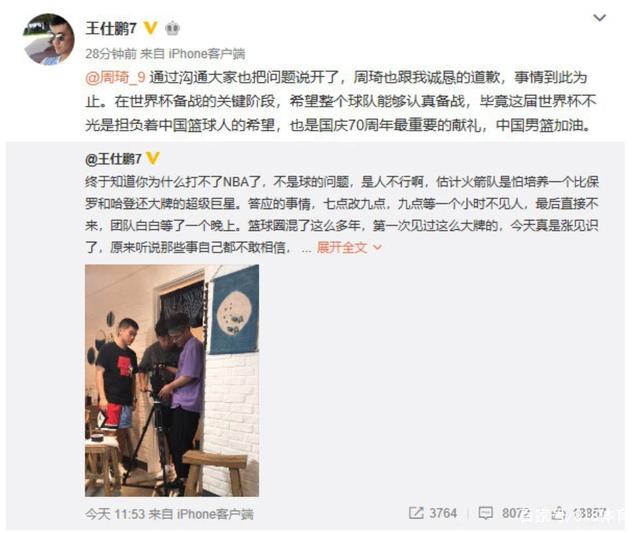
Task: Open the attached photo thumbnail
Action: pyautogui.click(x=172, y=380)
